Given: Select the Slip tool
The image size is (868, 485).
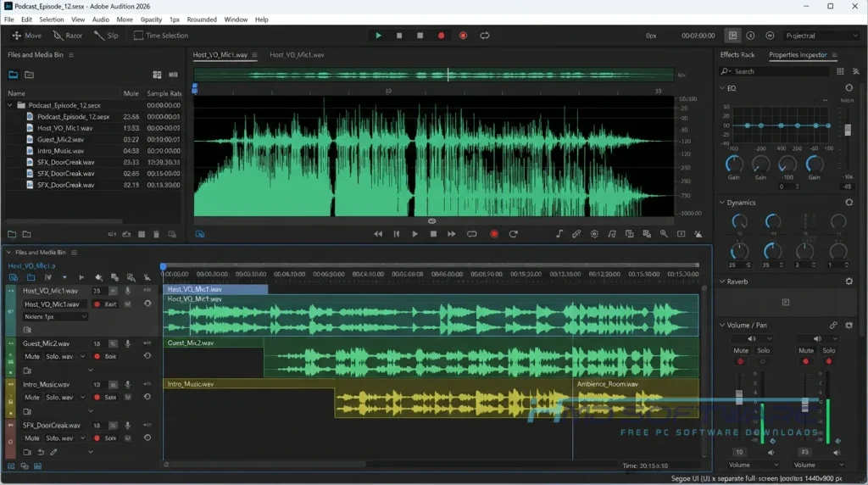Looking at the screenshot, I should (106, 36).
